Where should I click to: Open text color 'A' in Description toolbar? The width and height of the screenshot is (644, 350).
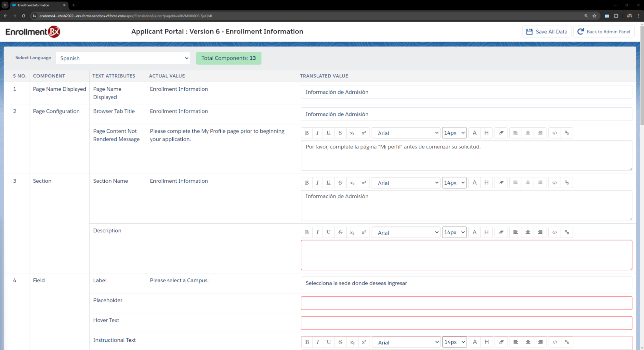pos(475,232)
